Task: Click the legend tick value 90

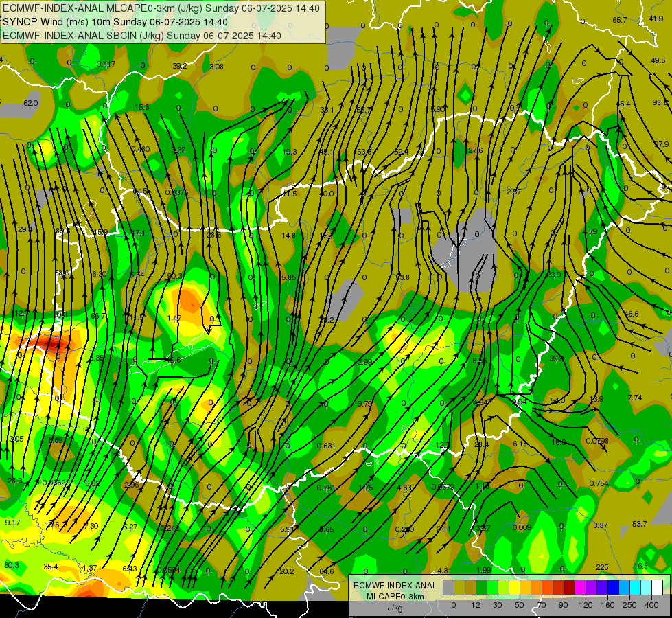Action: click(563, 605)
